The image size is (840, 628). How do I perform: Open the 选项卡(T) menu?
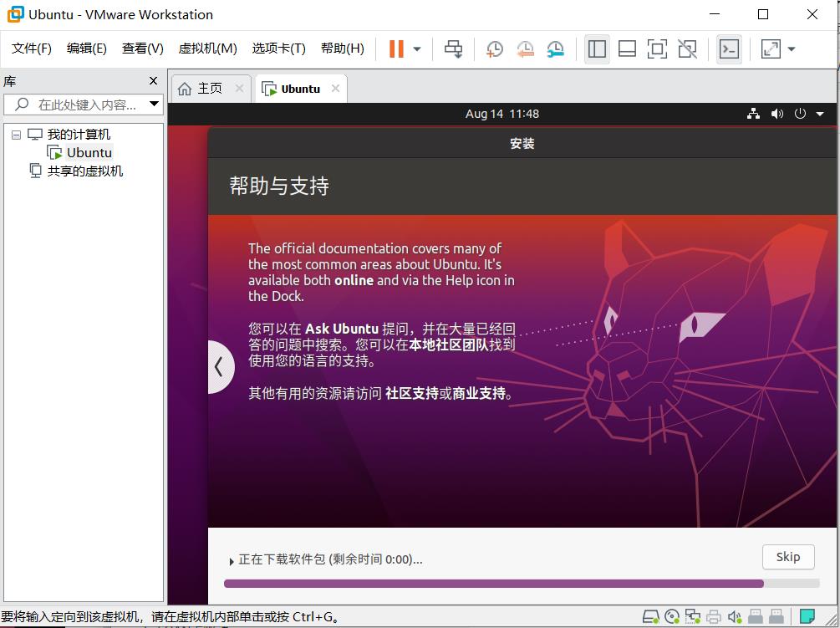pos(279,49)
